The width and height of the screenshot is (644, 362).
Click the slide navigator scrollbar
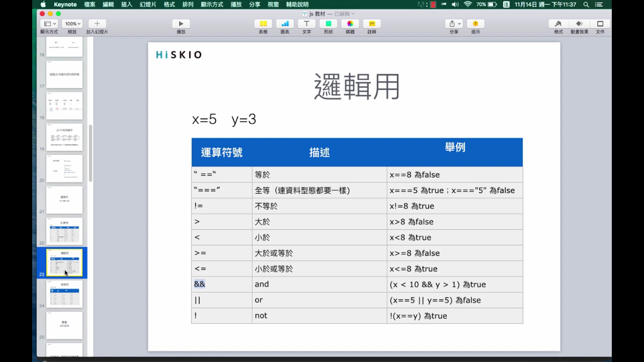pos(91,153)
